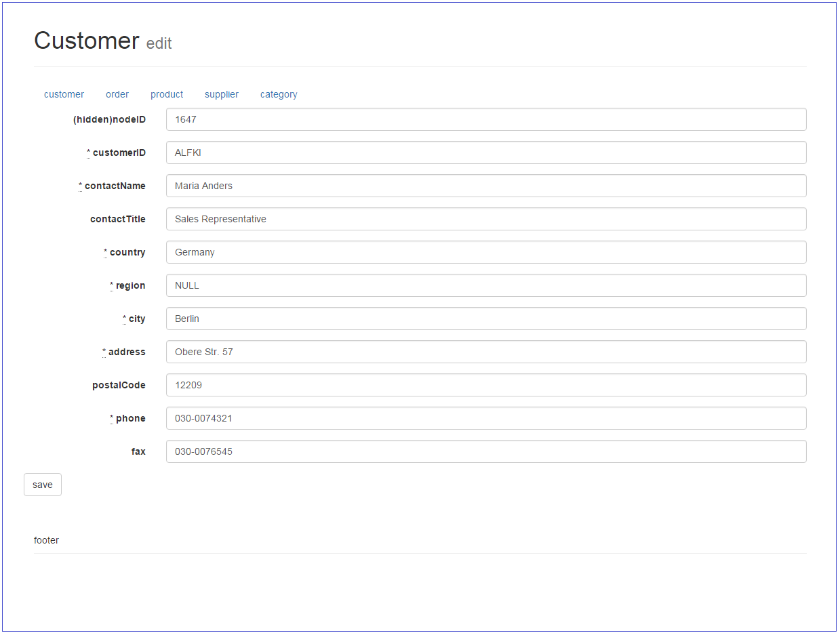
Task: Select the contactName field with Maria Anders
Action: (486, 186)
